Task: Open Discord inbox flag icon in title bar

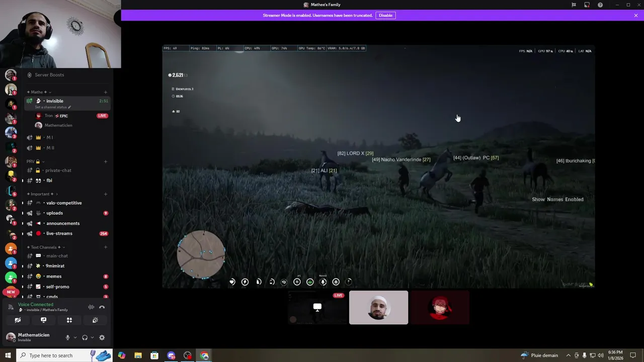Action: pos(574,5)
